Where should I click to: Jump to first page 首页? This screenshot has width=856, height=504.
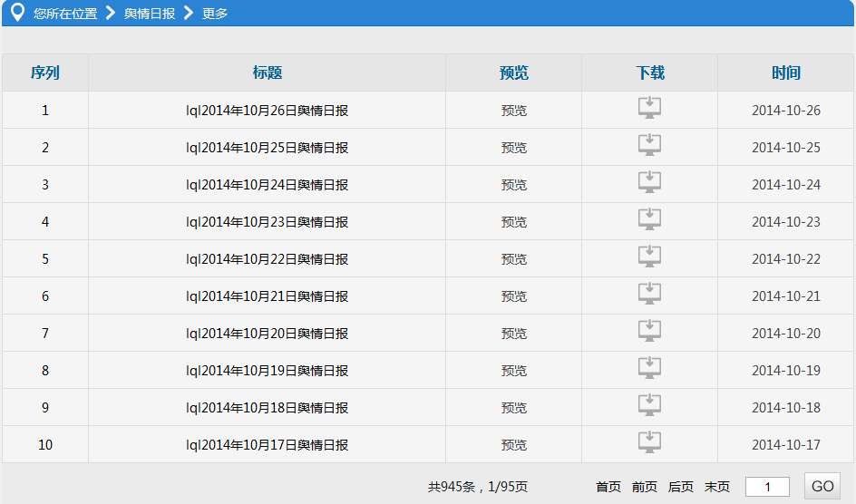[608, 487]
